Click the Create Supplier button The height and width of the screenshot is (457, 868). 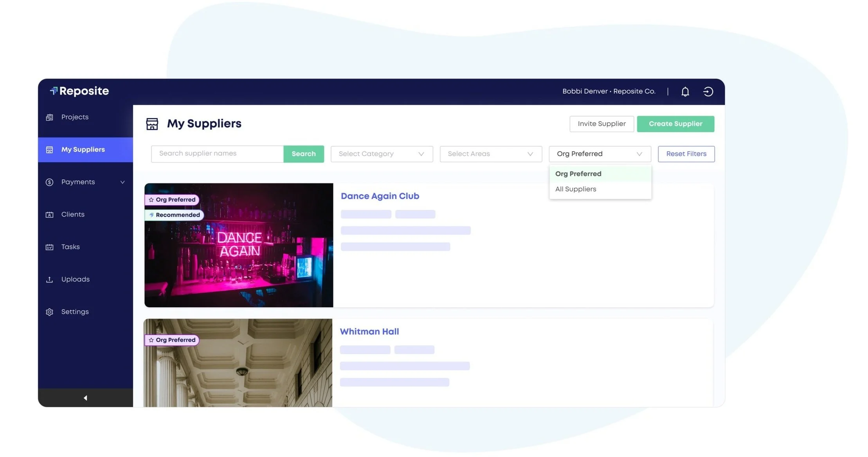(x=675, y=124)
